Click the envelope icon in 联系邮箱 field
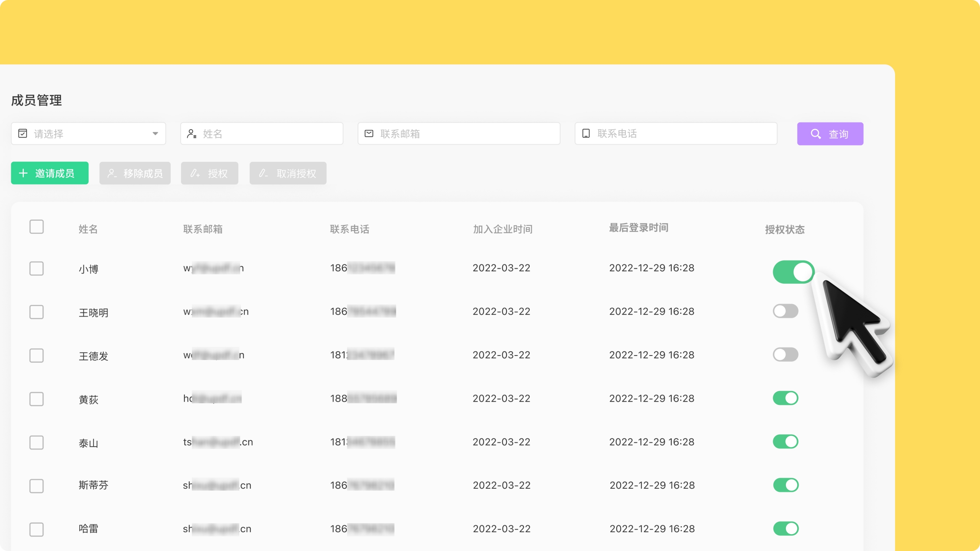Image resolution: width=980 pixels, height=551 pixels. point(369,134)
